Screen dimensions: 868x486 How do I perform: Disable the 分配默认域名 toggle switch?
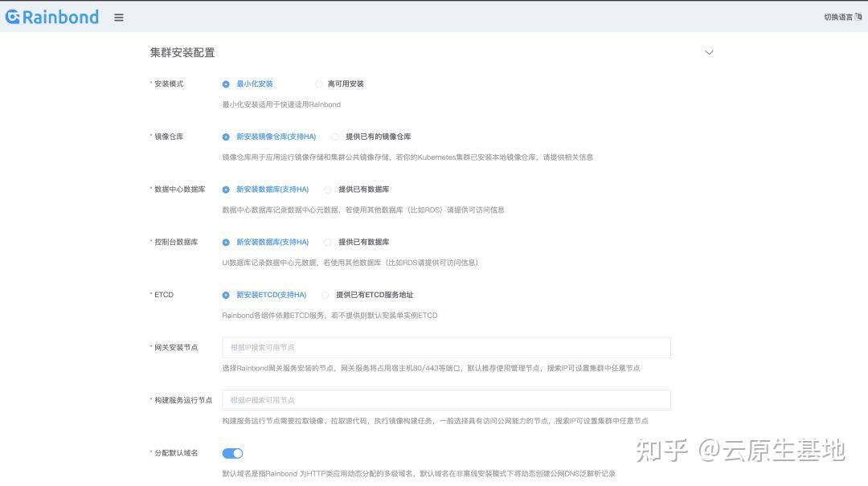231,452
